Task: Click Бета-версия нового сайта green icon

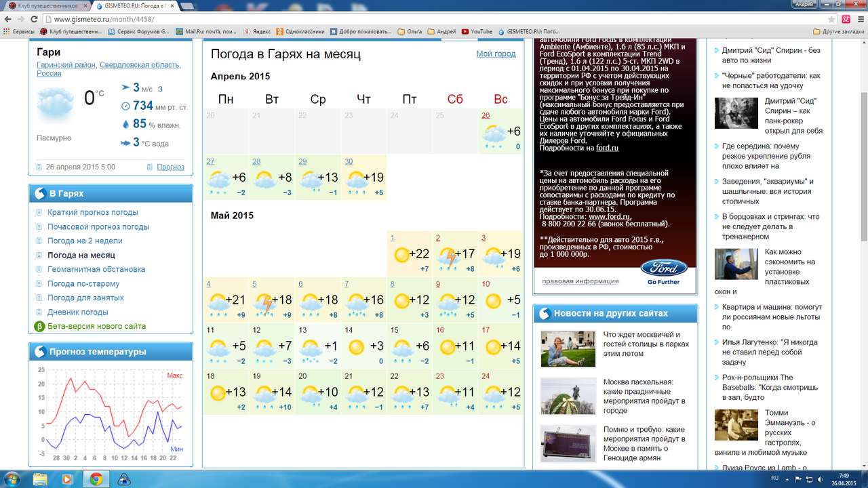Action: coord(39,327)
